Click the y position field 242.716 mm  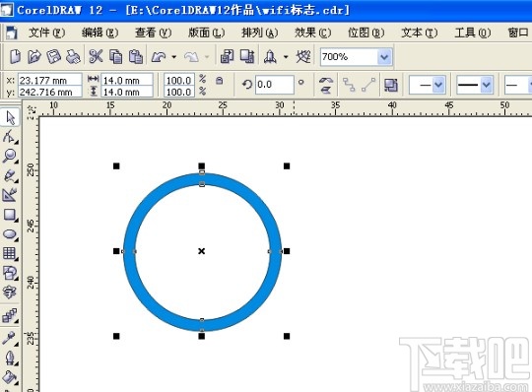pos(49,92)
